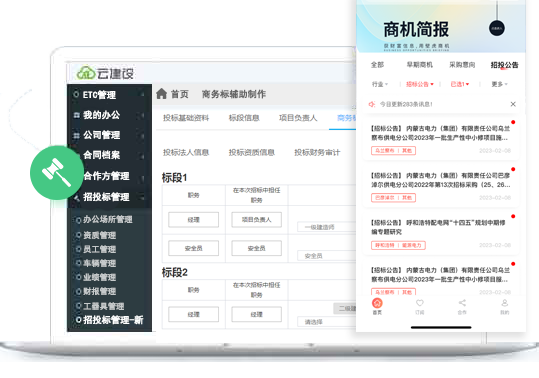
Task: Expand the 我的办公 sidebar arrow
Action: tap(142, 115)
